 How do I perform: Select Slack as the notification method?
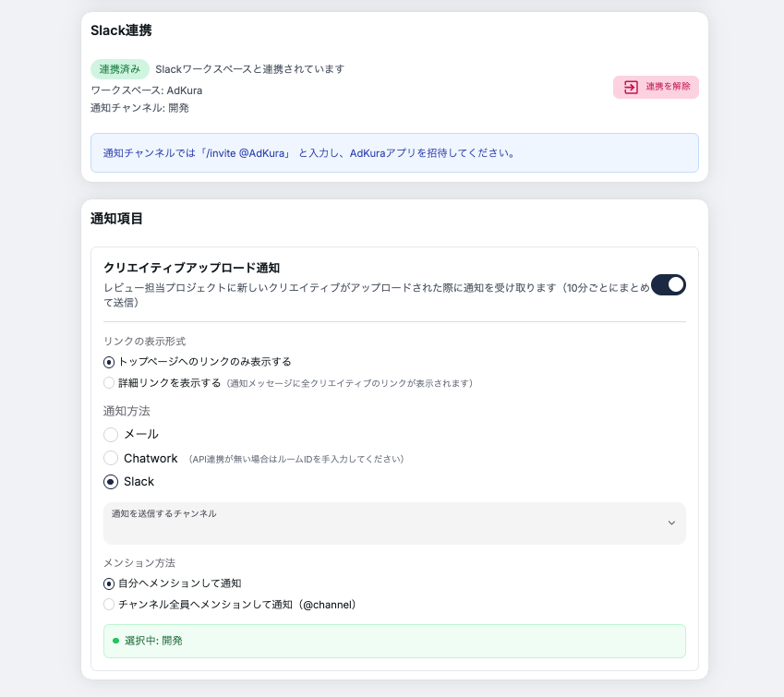click(111, 481)
